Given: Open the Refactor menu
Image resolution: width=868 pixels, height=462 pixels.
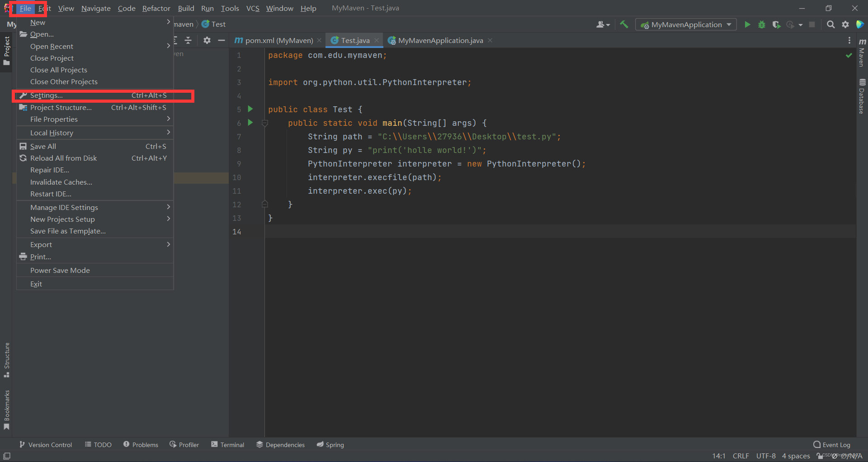Looking at the screenshot, I should point(156,8).
